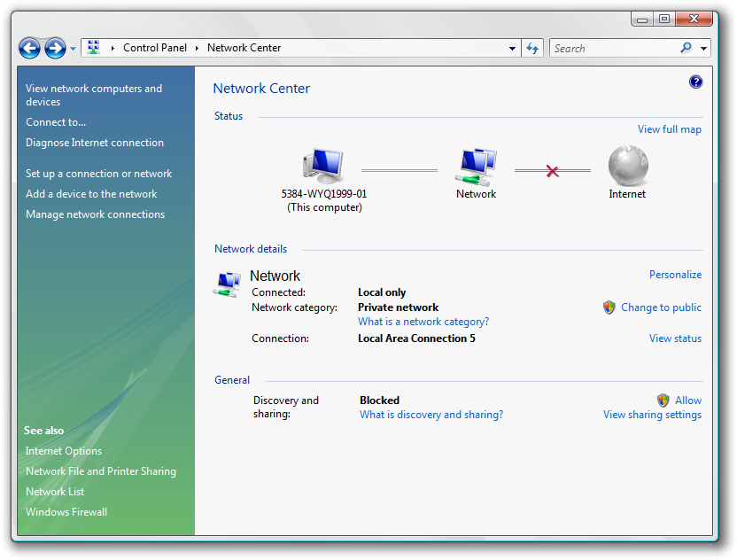This screenshot has width=737, height=560.
Task: Select Network Center breadcrumb segment
Action: 244,48
